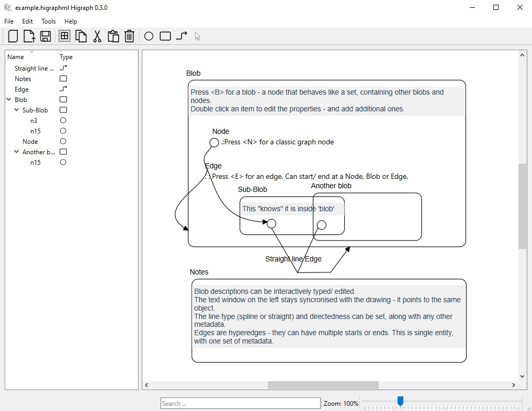The height and width of the screenshot is (411, 532).
Task: Click blob type icon in Another b... row
Action: pos(63,152)
